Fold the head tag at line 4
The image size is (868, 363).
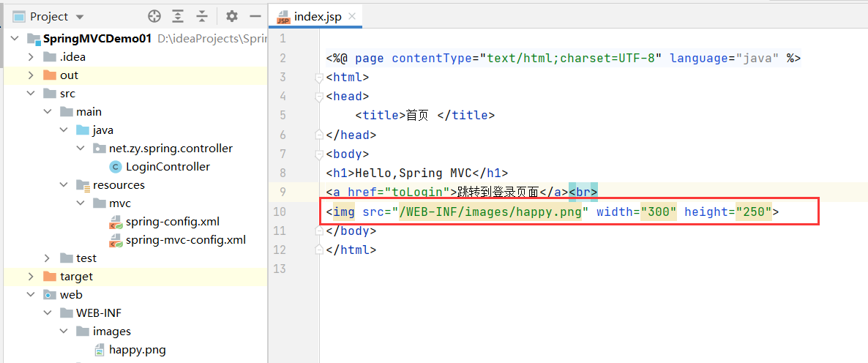coord(318,97)
